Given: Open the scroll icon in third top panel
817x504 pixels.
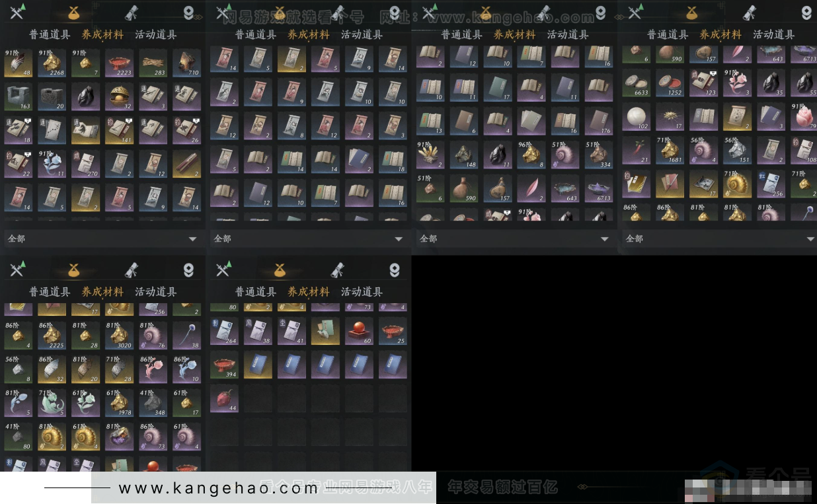Looking at the screenshot, I should click(543, 12).
